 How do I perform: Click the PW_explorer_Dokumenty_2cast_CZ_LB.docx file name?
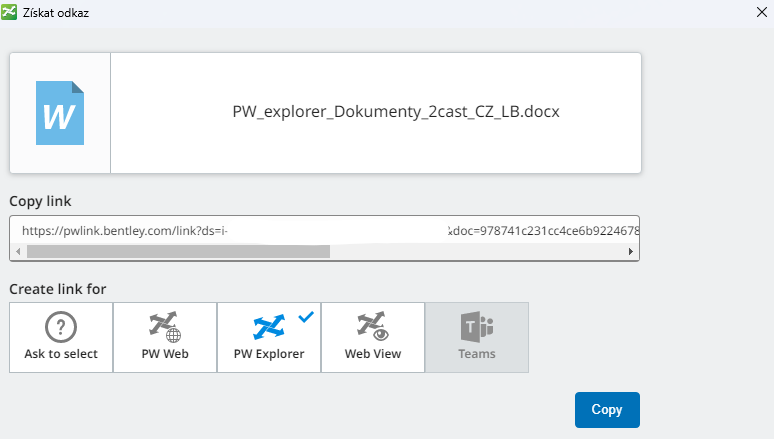[395, 112]
